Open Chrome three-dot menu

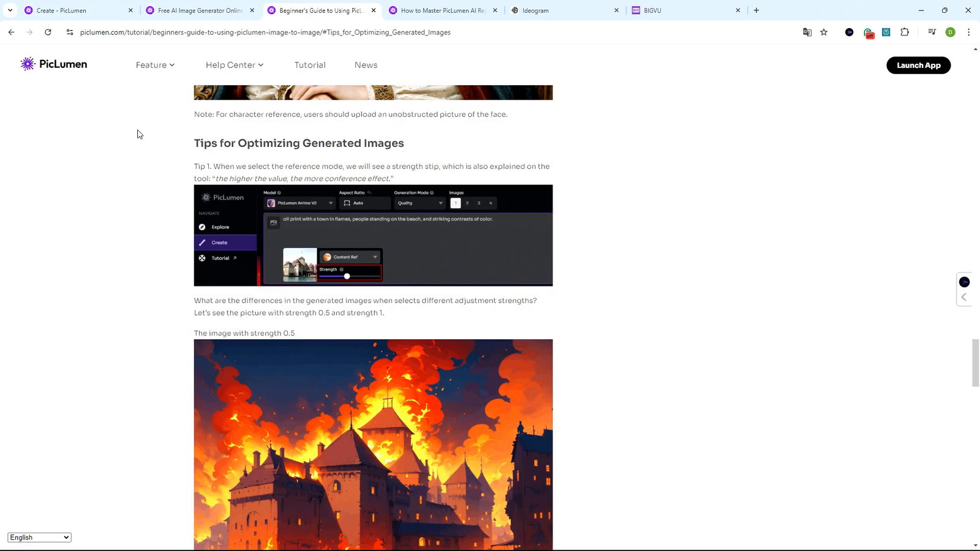(x=968, y=32)
